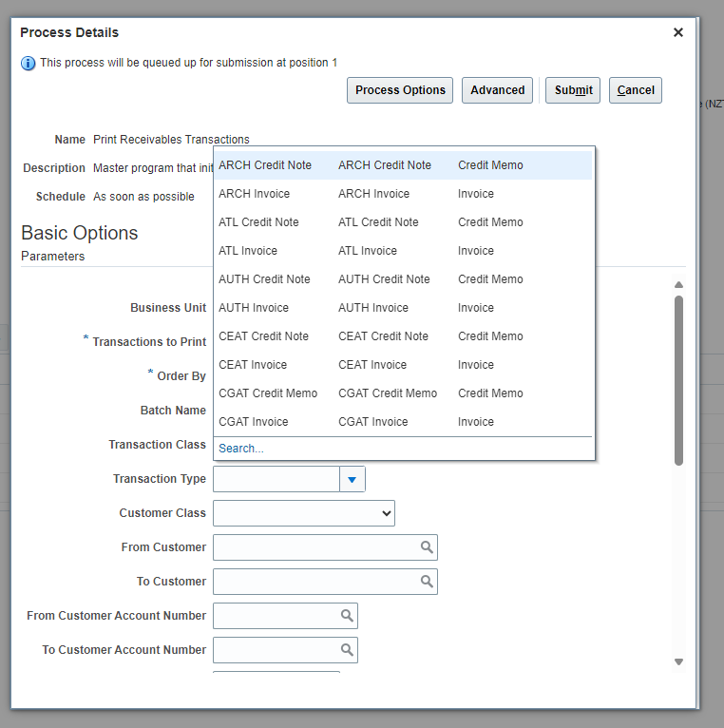Image resolution: width=724 pixels, height=728 pixels.
Task: Choose CGAT Invoice entry
Action: 403,422
